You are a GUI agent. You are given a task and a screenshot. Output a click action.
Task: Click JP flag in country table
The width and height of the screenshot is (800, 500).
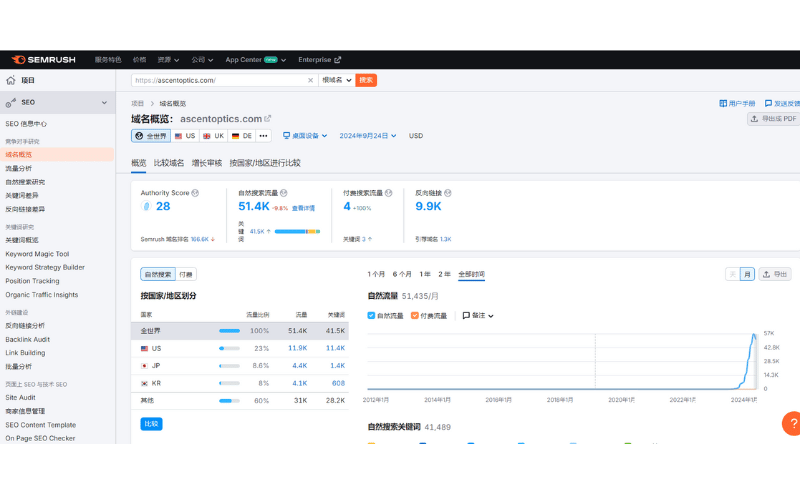[144, 366]
